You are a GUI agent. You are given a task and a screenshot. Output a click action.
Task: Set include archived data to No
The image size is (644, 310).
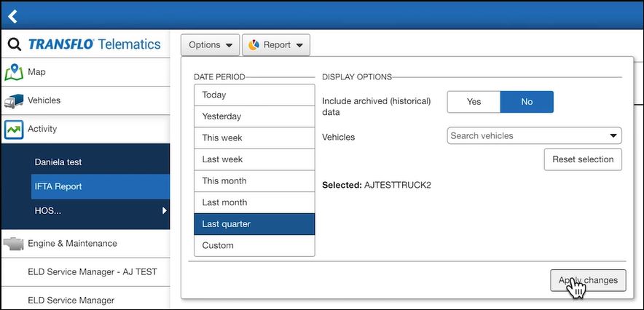[x=527, y=102]
